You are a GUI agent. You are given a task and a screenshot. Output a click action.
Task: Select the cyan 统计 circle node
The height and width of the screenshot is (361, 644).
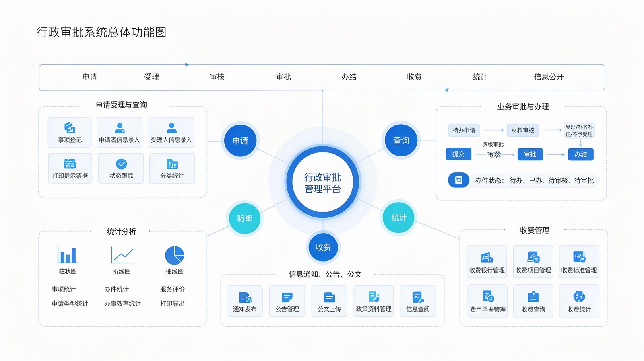pos(399,217)
